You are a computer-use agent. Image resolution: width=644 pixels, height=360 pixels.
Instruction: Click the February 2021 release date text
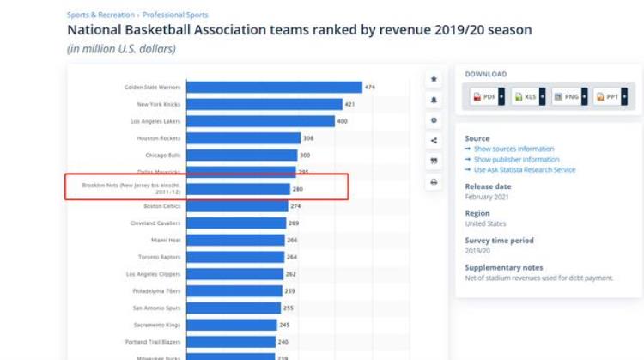(x=487, y=197)
